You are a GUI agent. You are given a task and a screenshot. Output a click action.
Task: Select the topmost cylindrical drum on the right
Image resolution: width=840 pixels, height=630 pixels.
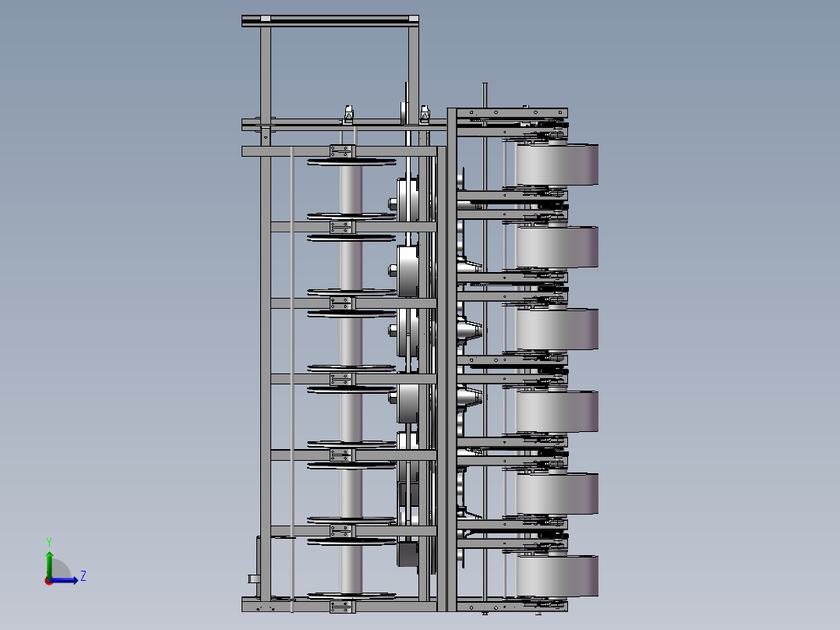(x=557, y=165)
